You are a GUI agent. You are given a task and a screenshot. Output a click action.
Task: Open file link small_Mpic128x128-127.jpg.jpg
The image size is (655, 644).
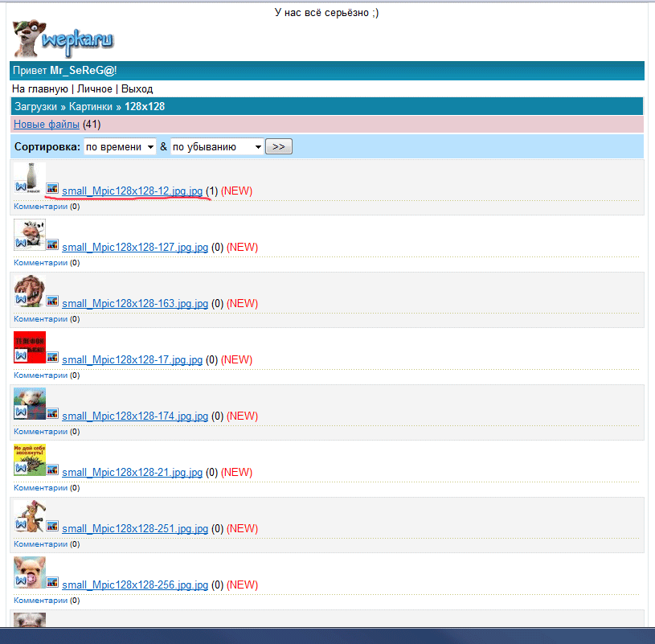coord(135,248)
